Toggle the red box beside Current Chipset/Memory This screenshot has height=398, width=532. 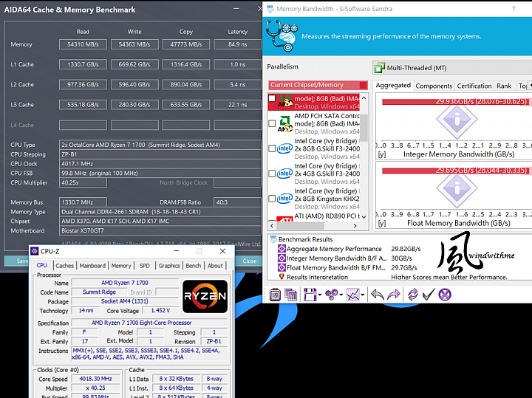coord(363,85)
